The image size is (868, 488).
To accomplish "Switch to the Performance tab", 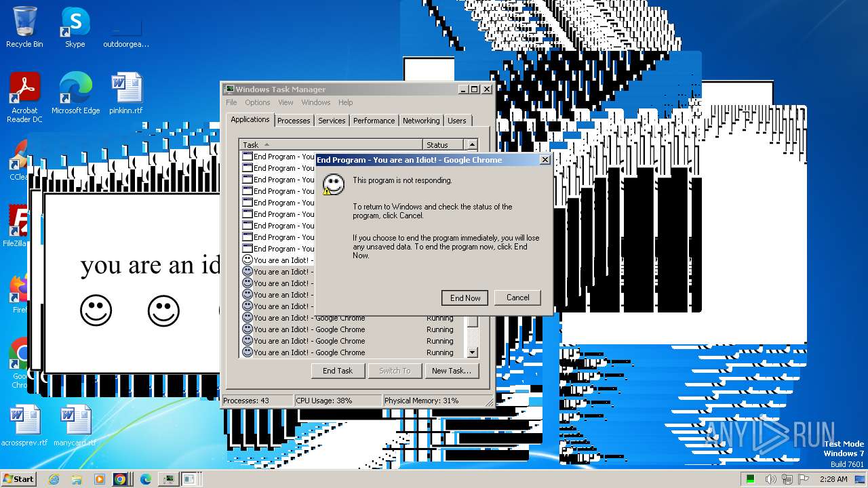I will (374, 121).
